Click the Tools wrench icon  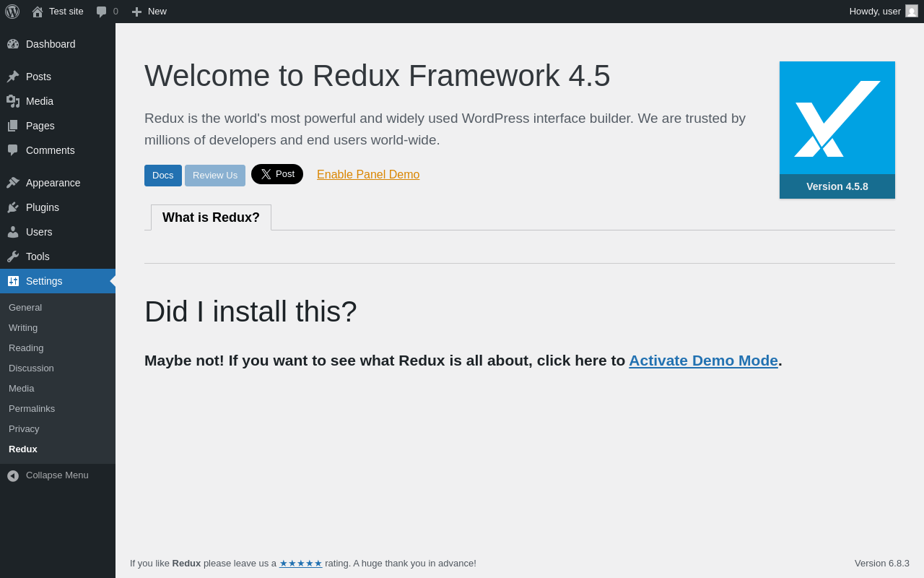[x=13, y=256]
